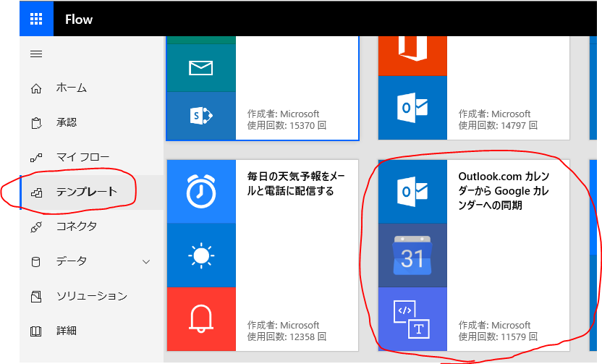This screenshot has width=602, height=364.
Task: Click the Office icon tile
Action: coord(412,56)
